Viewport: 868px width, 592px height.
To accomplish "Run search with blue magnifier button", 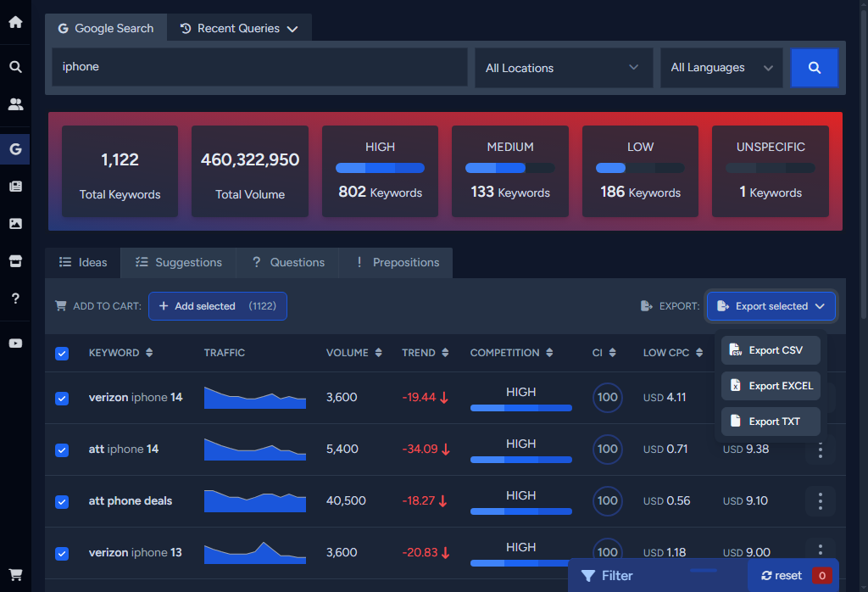I will pyautogui.click(x=814, y=68).
